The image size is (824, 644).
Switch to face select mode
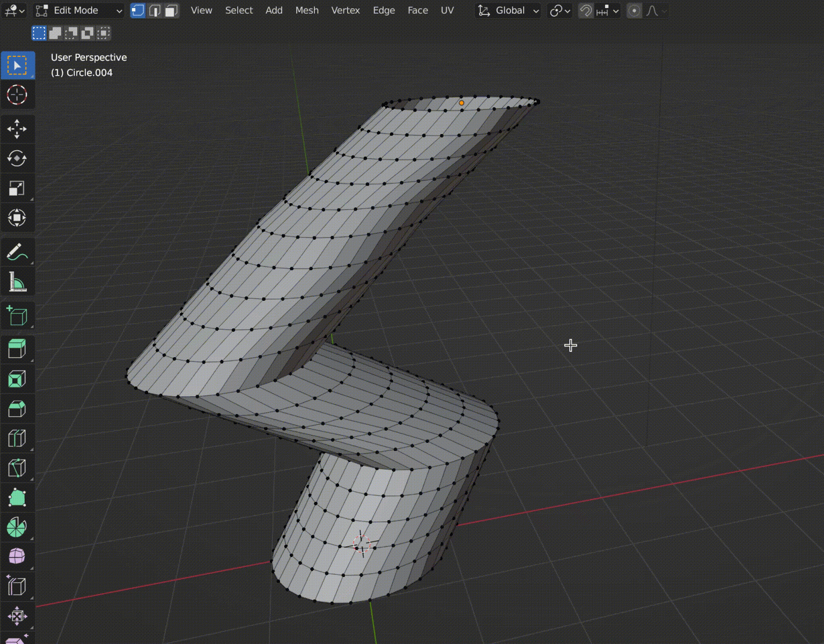(x=171, y=10)
